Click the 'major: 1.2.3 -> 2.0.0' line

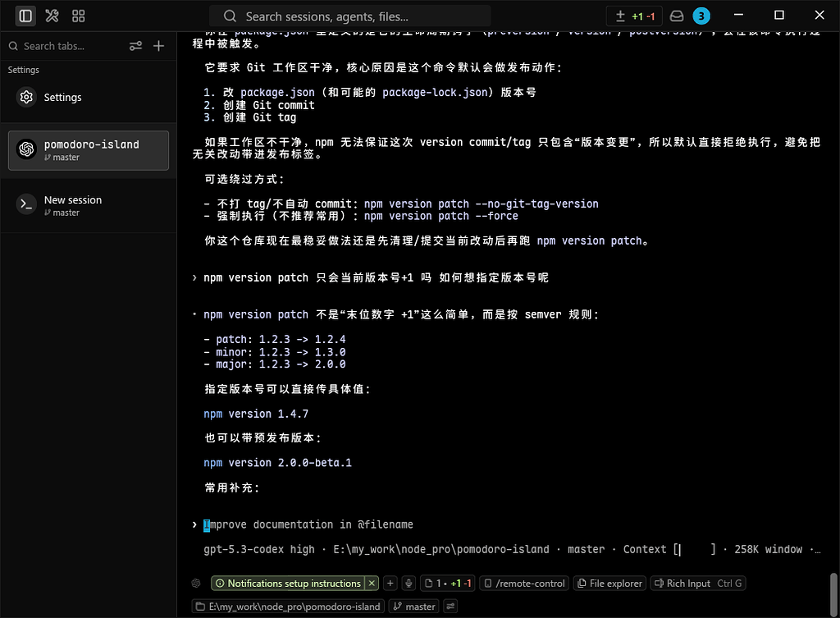point(275,364)
